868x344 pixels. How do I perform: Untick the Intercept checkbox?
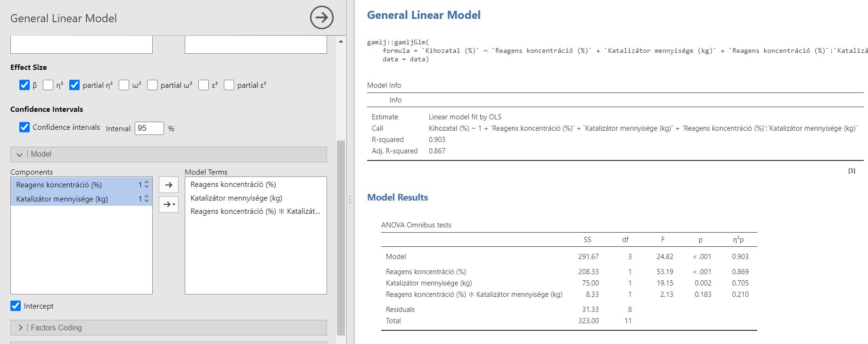click(x=16, y=306)
